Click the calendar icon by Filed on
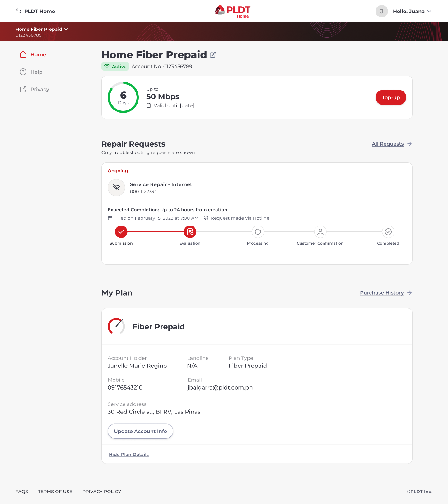Image resolution: width=448 pixels, height=504 pixels. point(110,218)
